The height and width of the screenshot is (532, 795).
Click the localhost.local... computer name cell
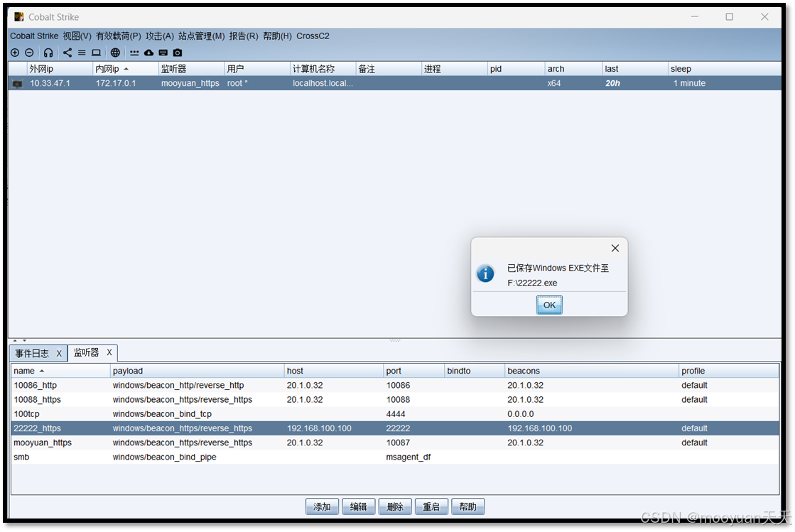pos(323,84)
